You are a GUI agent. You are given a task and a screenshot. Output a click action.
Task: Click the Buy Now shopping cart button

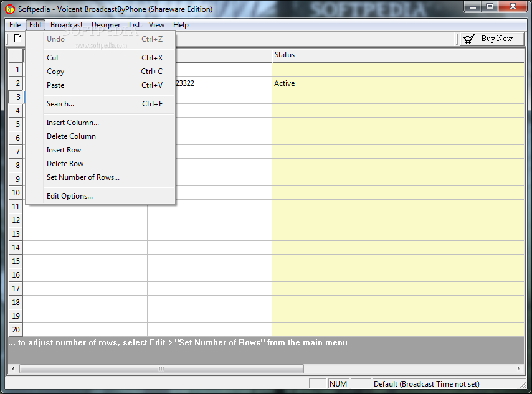[x=492, y=39]
